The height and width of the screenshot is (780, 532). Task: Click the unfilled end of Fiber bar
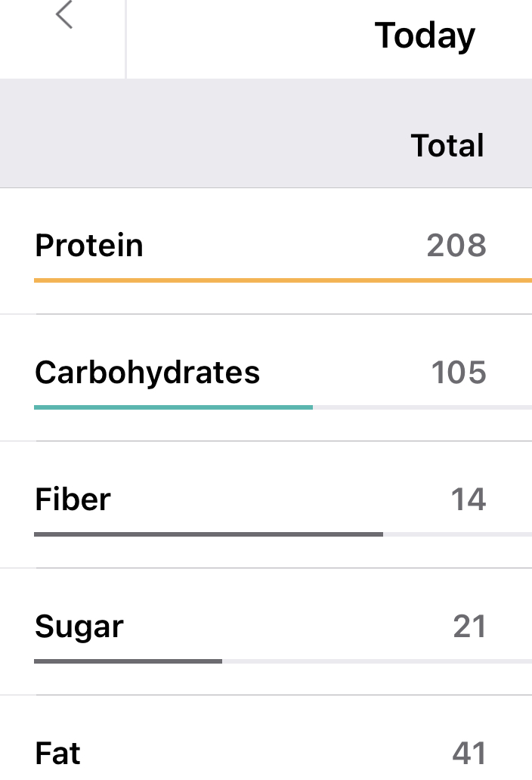tap(456, 534)
